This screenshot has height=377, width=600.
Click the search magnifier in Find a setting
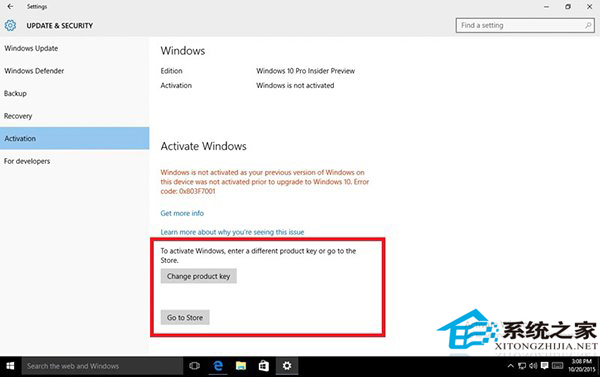588,25
